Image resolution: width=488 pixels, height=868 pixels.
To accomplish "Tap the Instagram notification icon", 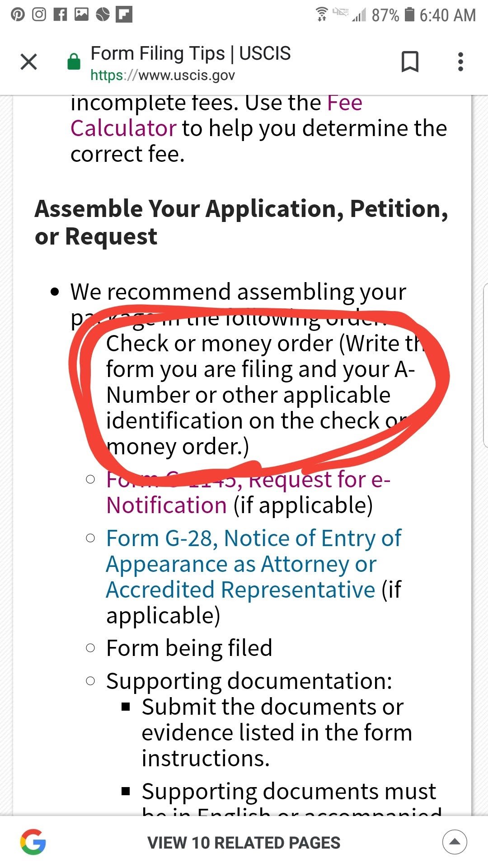I will click(x=39, y=14).
